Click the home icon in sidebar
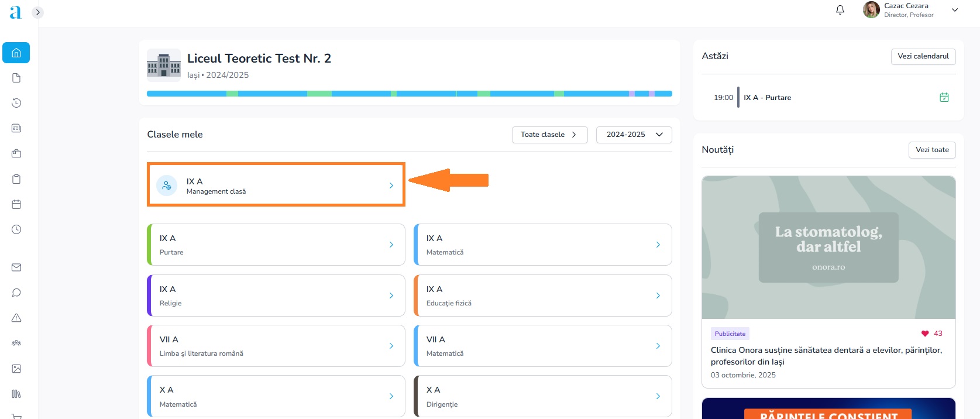The width and height of the screenshot is (980, 419). coord(16,53)
